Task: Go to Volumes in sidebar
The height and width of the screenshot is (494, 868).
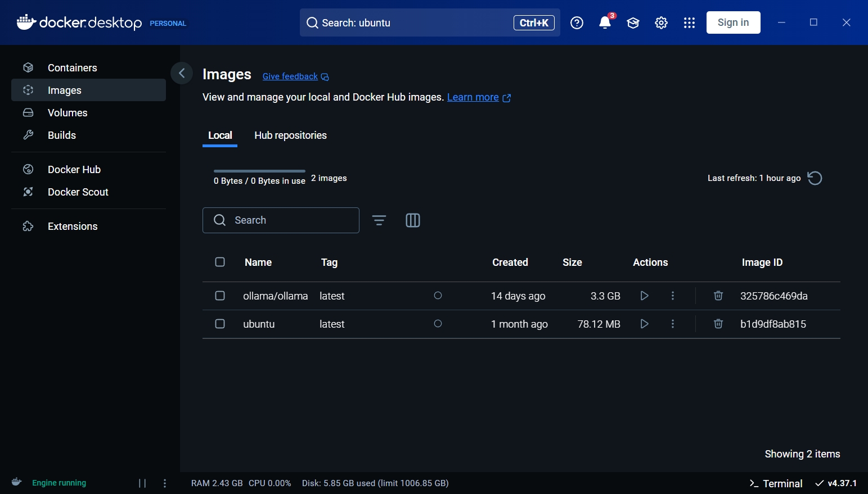Action: pyautogui.click(x=88, y=112)
